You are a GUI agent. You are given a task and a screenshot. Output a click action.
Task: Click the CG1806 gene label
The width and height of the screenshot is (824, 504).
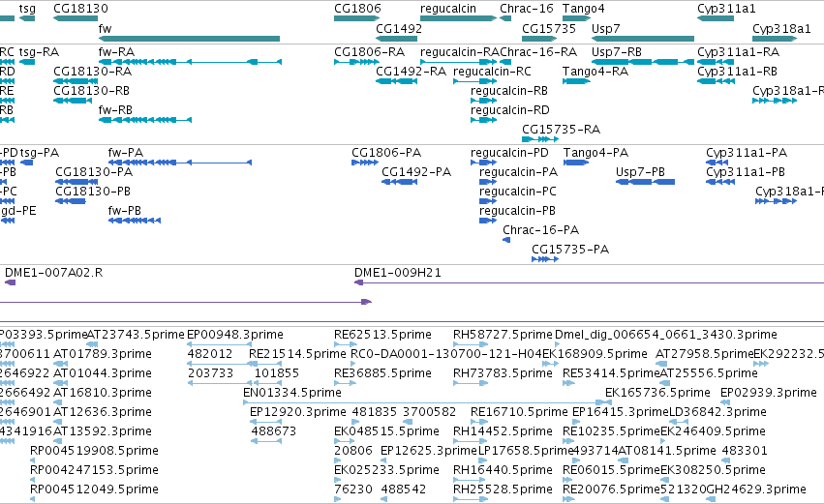tap(357, 9)
